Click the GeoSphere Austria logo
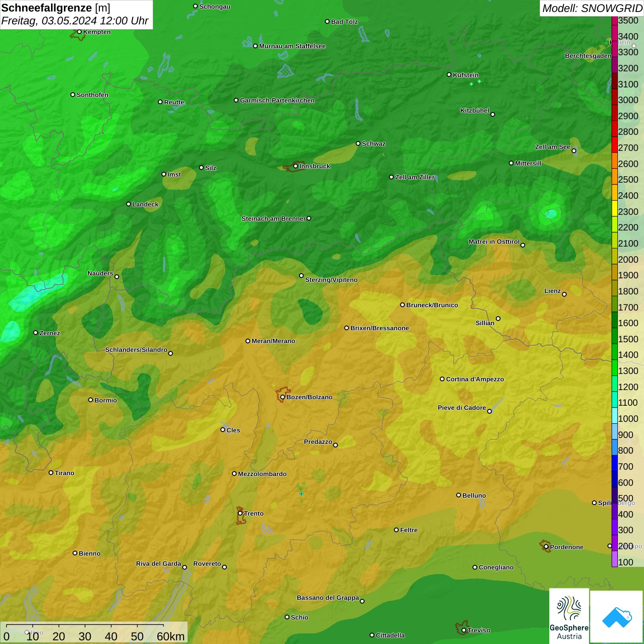644x644 pixels. [569, 616]
